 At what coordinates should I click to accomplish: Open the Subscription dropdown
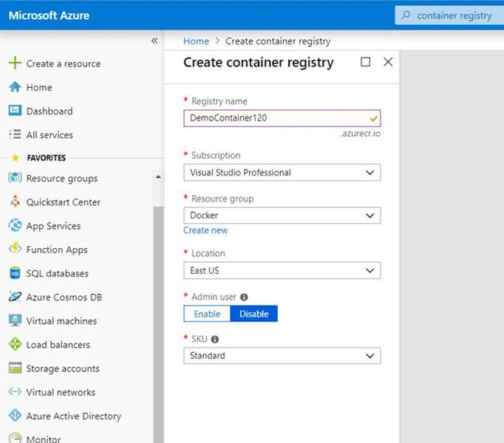[282, 173]
